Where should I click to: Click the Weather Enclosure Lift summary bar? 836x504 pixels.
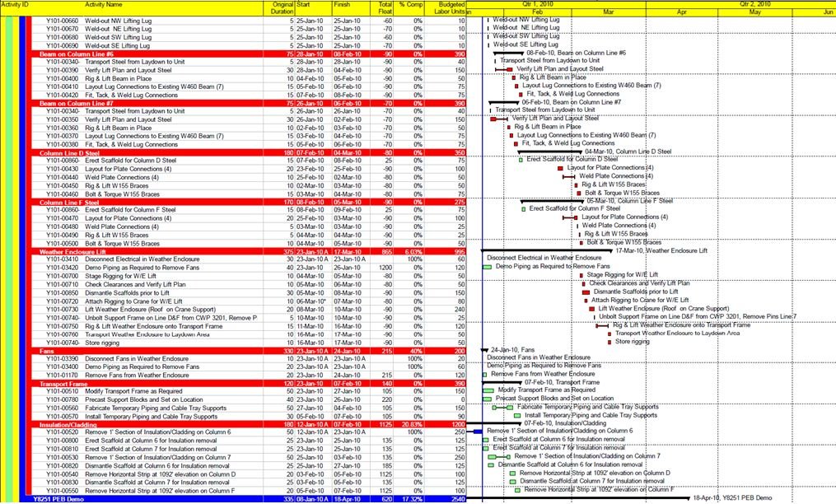tap(547, 250)
